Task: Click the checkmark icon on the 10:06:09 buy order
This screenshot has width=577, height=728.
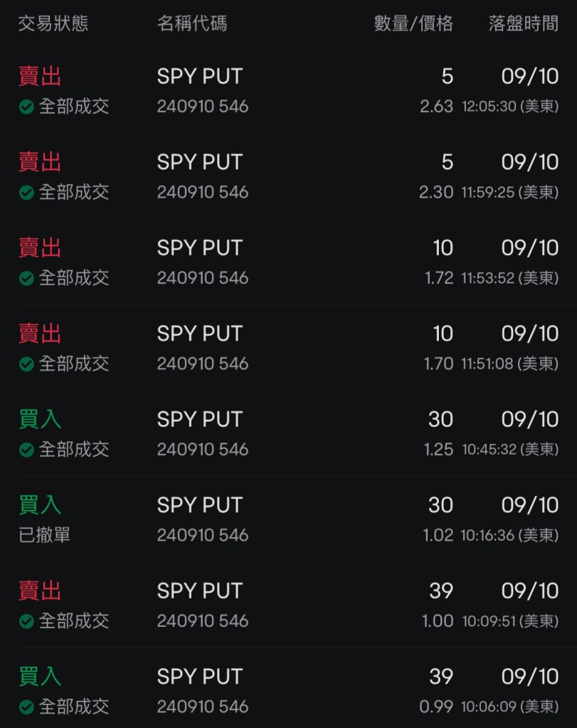Action: tap(26, 707)
